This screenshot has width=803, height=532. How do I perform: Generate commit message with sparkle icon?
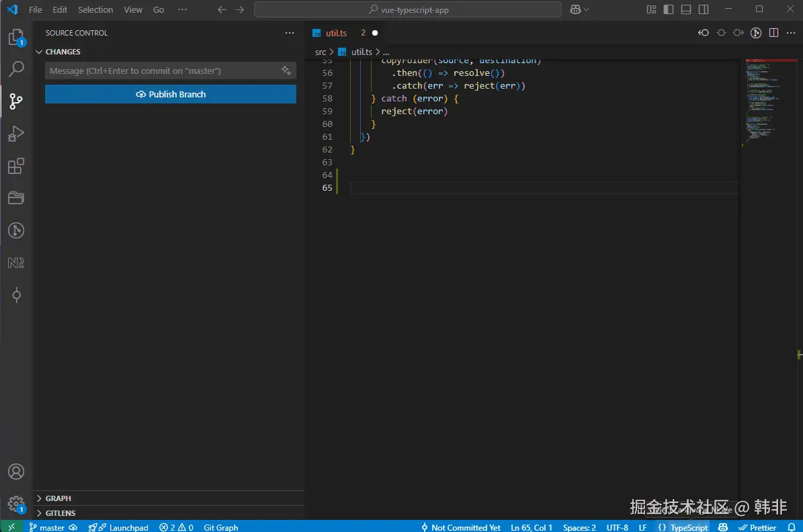(x=286, y=71)
